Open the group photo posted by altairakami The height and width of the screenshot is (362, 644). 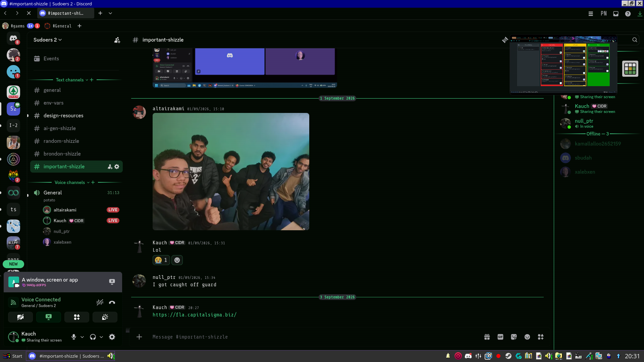pos(231,172)
